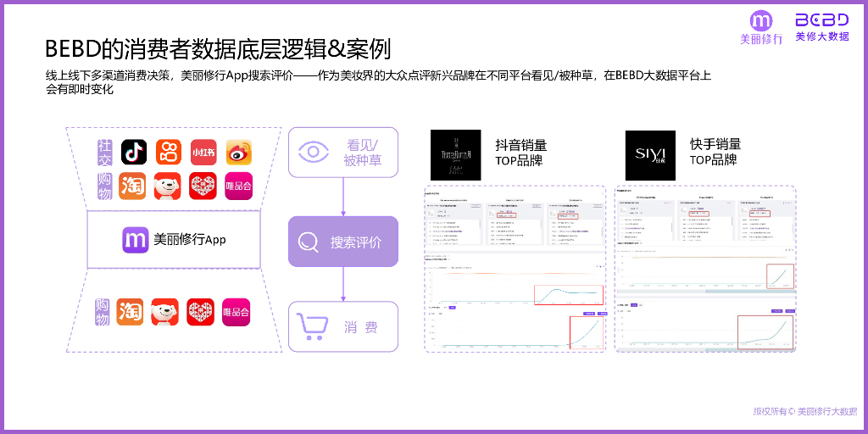Click the 唯品会 icon under Weibo
The height and width of the screenshot is (434, 868).
coord(238,186)
